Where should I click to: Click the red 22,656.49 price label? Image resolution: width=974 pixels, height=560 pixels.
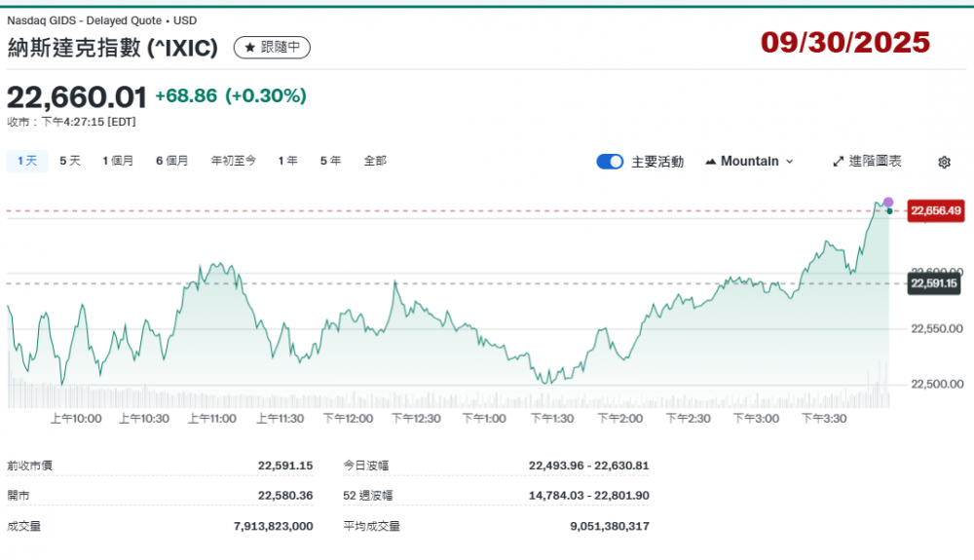(935, 210)
